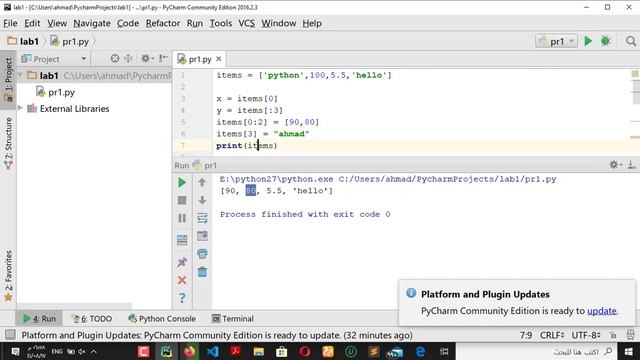Open Edge browser from taskbar
The width and height of the screenshot is (640, 360).
tap(420, 351)
